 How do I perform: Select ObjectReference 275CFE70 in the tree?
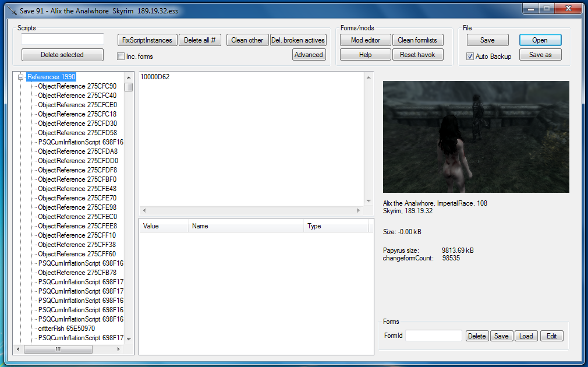[x=77, y=198]
